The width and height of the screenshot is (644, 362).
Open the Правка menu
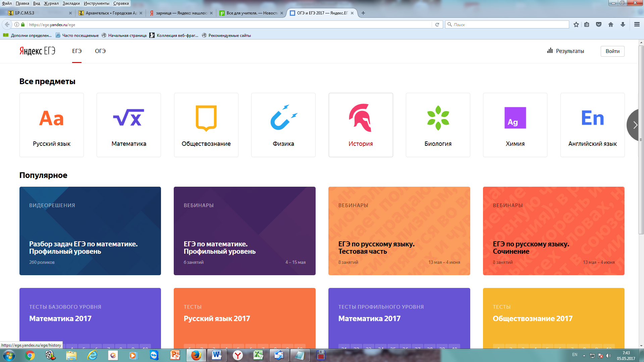click(x=22, y=3)
